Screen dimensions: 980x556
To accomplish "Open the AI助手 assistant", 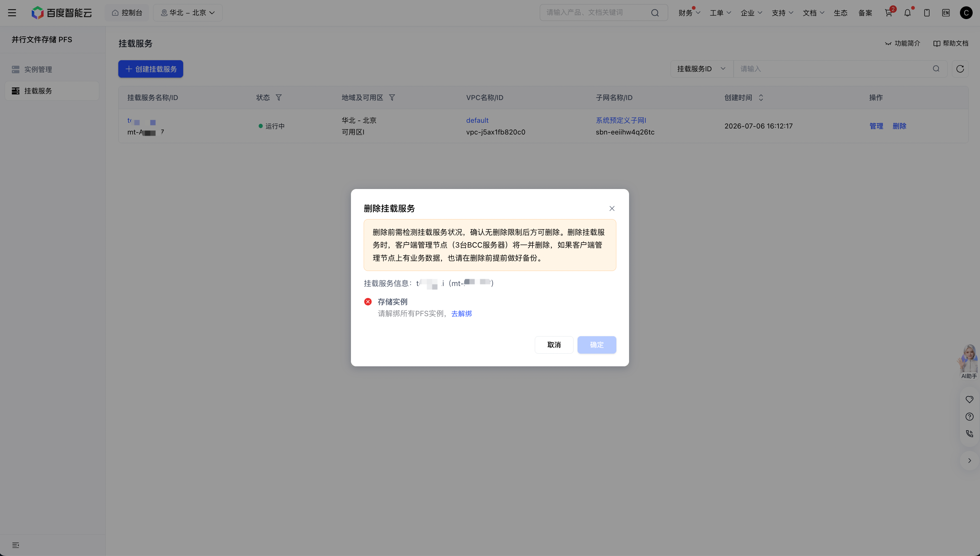I will 968,361.
